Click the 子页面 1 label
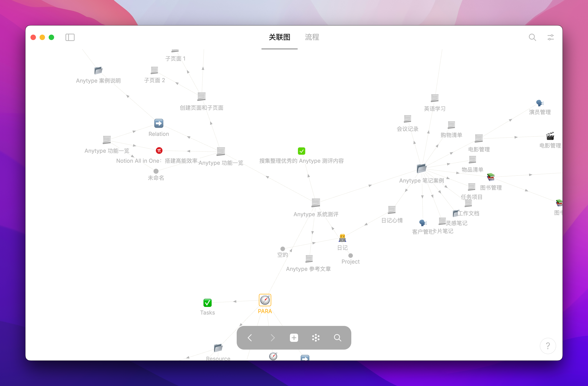The image size is (588, 386). click(x=175, y=58)
